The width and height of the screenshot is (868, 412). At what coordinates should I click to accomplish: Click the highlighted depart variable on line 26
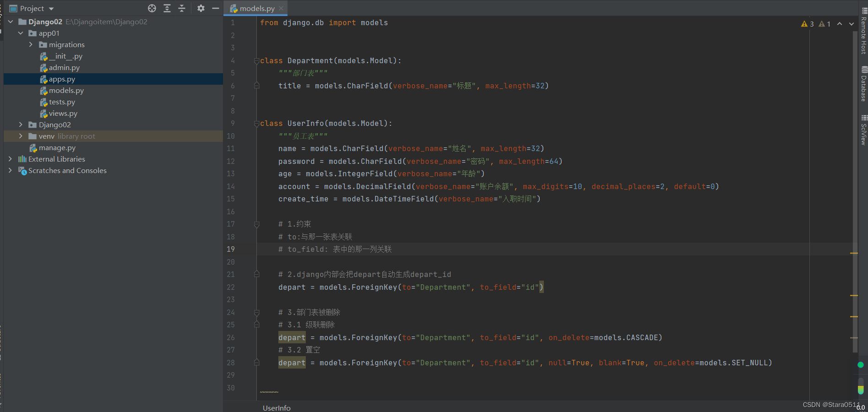[292, 337]
